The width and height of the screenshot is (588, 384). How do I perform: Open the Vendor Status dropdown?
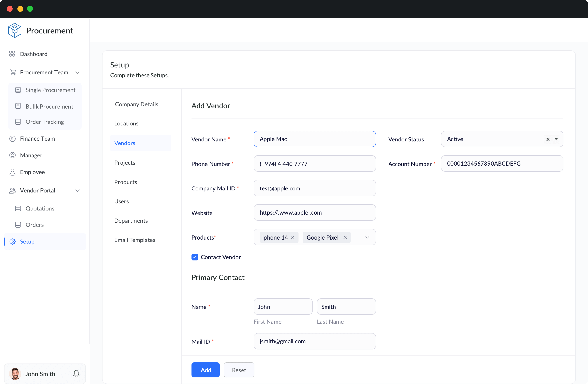(x=556, y=139)
